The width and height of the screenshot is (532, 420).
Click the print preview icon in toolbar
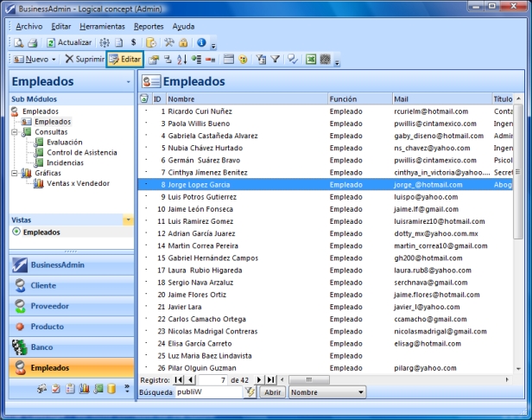(x=18, y=41)
